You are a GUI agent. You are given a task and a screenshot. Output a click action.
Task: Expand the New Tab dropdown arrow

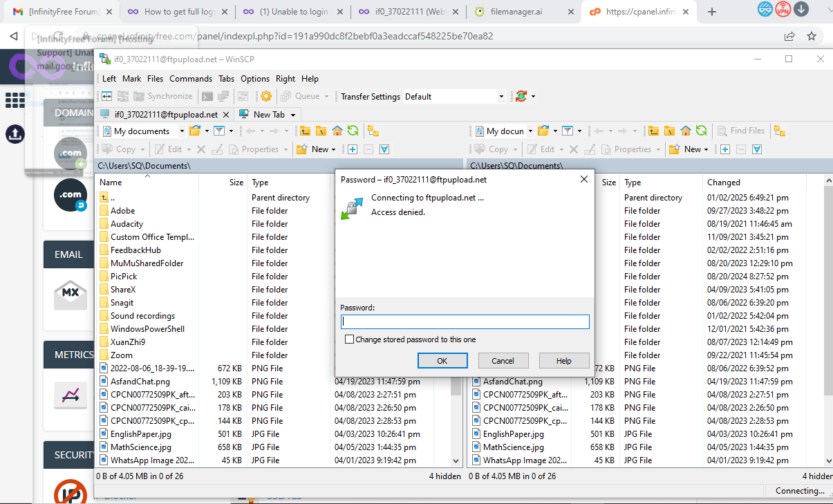[293, 115]
